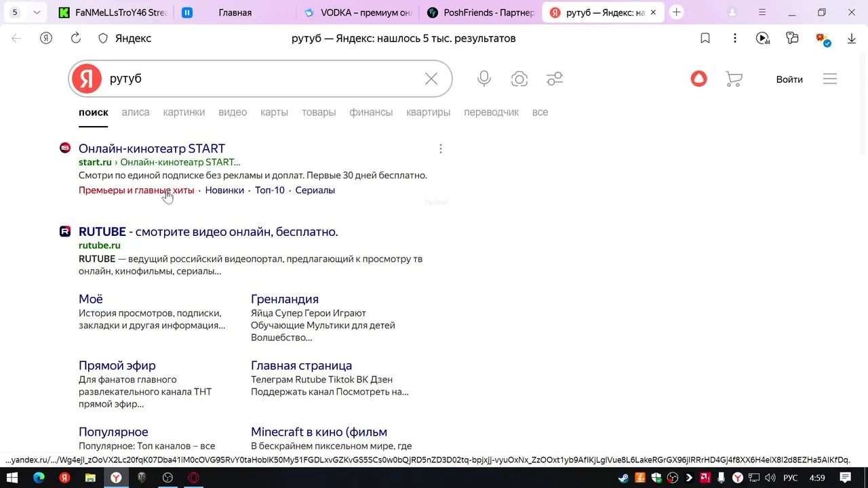The image size is (868, 488).
Task: Click the Protect shield icon in address bar
Action: click(103, 39)
